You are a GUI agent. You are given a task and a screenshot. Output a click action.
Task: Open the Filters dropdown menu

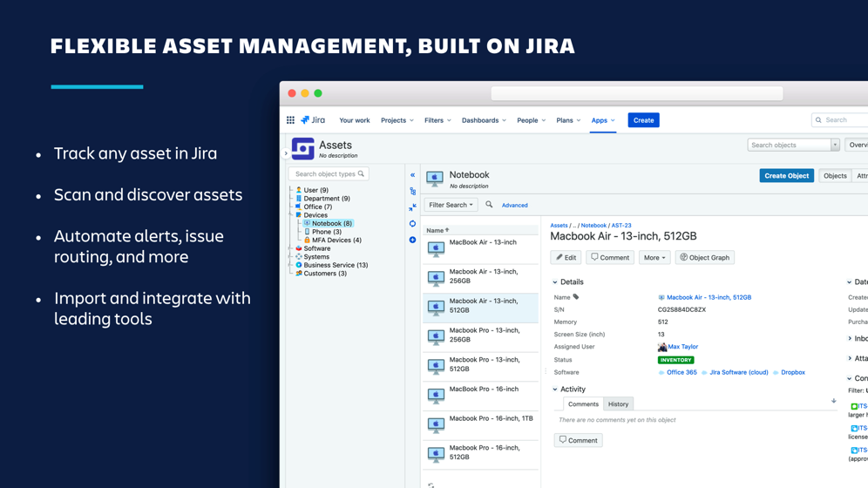(x=437, y=120)
